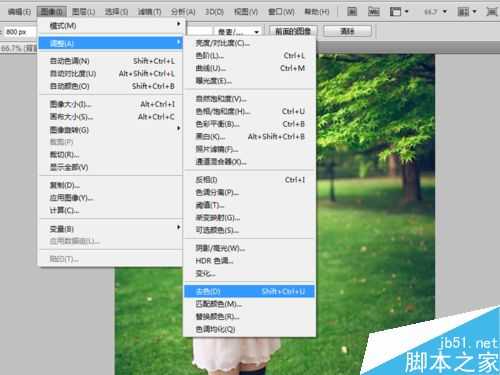The height and width of the screenshot is (375, 500).
Task: Open the Arrange Documents icon menu
Action: point(467,12)
